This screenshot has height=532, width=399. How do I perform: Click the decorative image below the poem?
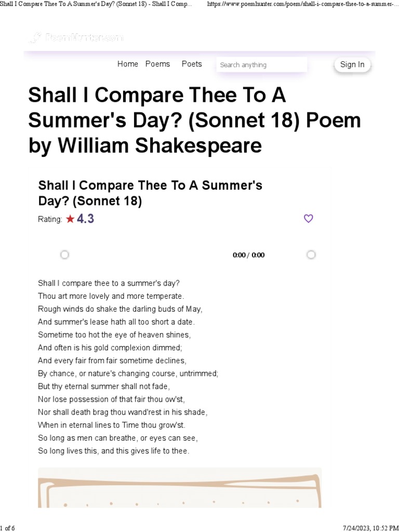pos(180,487)
